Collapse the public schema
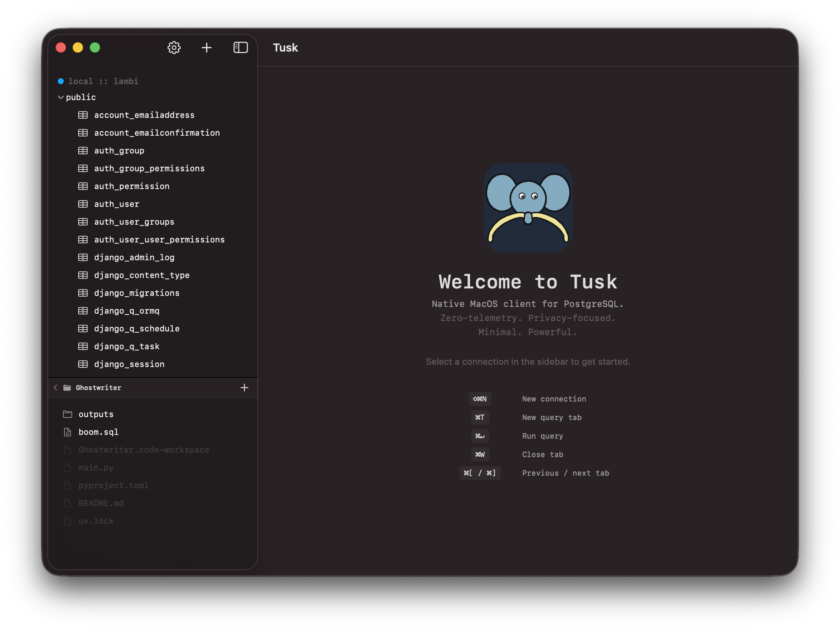 point(60,97)
